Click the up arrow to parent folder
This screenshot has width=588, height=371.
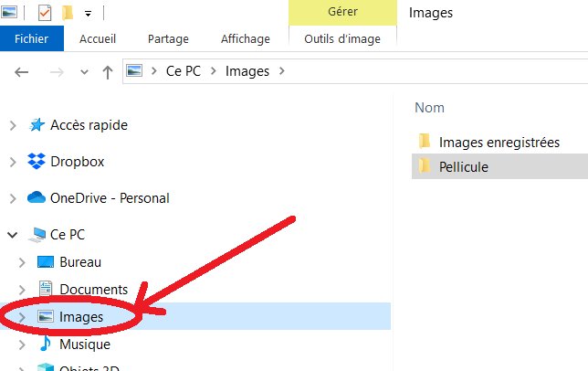click(x=108, y=72)
